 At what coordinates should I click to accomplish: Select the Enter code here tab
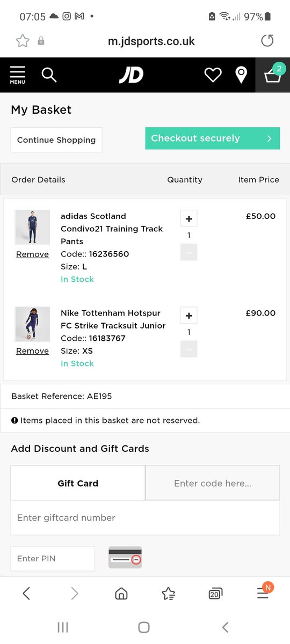tap(213, 483)
